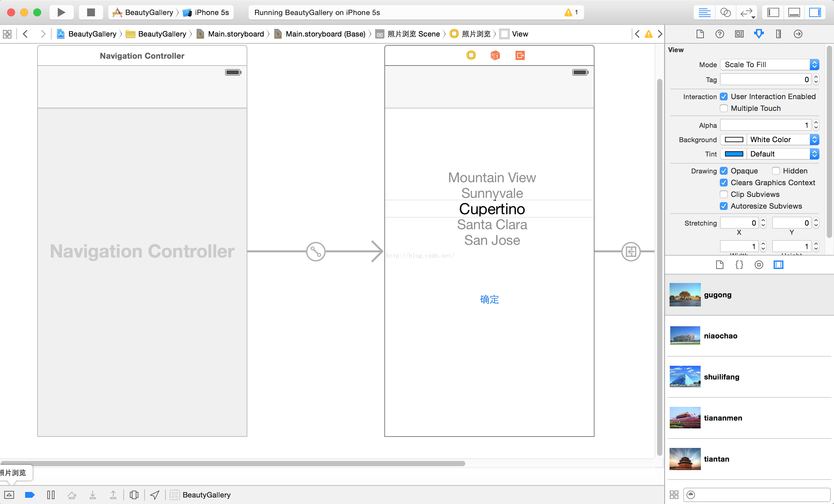This screenshot has width=834, height=504.
Task: Toggle the Opaque checkbox
Action: click(x=724, y=171)
